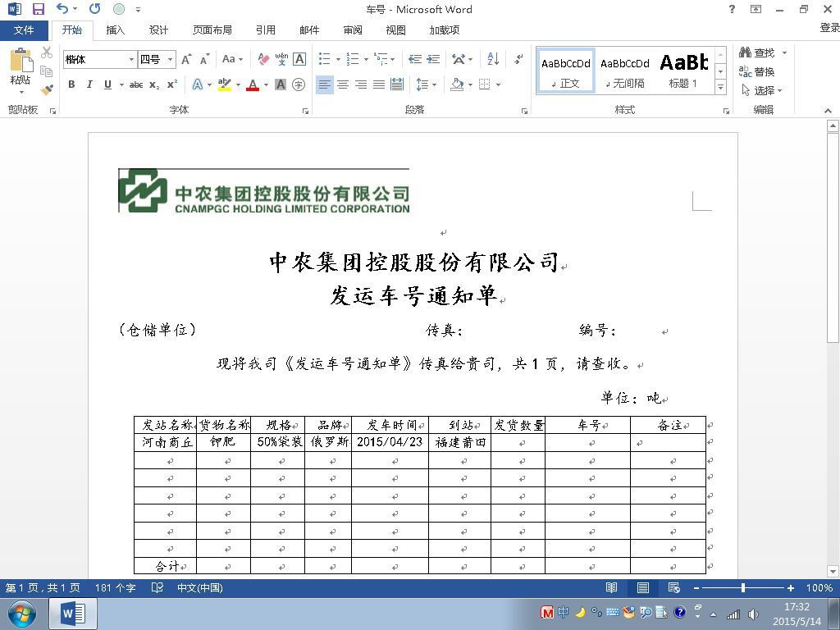Expand the numbered list dropdown arrow

click(x=366, y=59)
